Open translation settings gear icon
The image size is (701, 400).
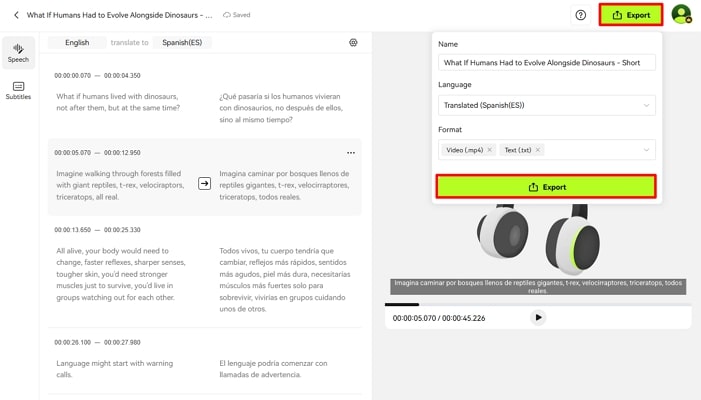(353, 43)
